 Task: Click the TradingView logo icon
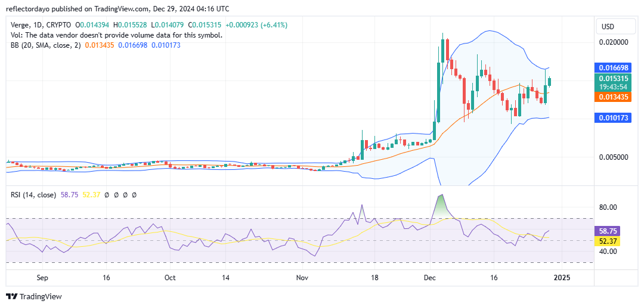(11, 296)
